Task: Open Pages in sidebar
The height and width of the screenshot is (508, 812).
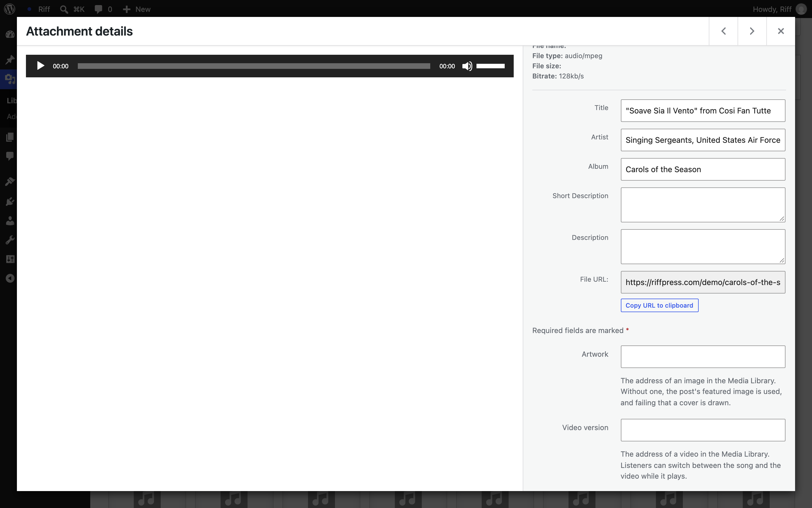Action: [x=10, y=137]
